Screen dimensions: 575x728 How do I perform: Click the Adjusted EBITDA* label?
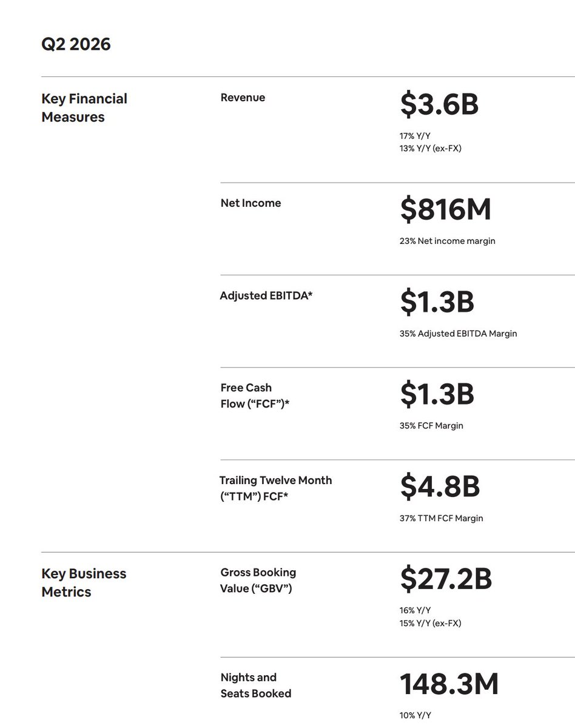(266, 296)
